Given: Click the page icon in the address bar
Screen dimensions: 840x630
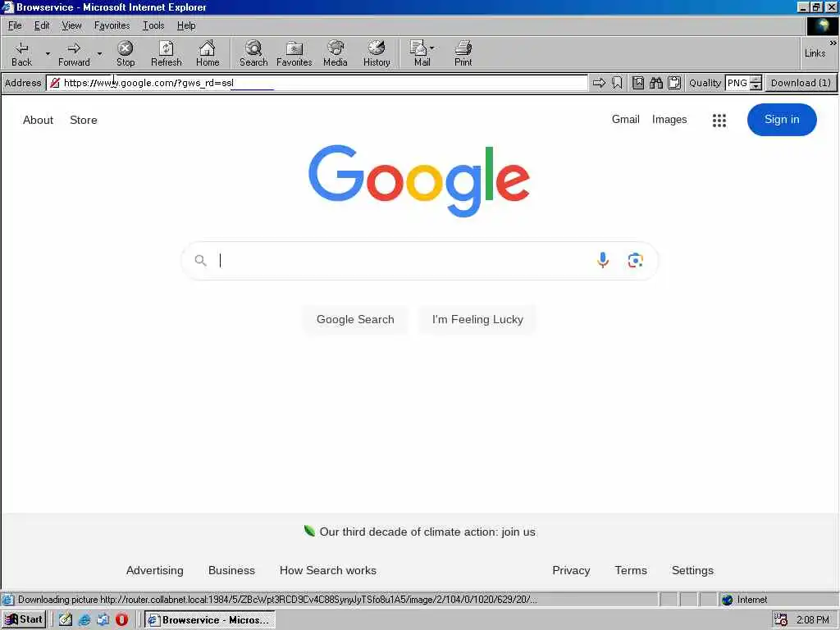Looking at the screenshot, I should [x=55, y=83].
